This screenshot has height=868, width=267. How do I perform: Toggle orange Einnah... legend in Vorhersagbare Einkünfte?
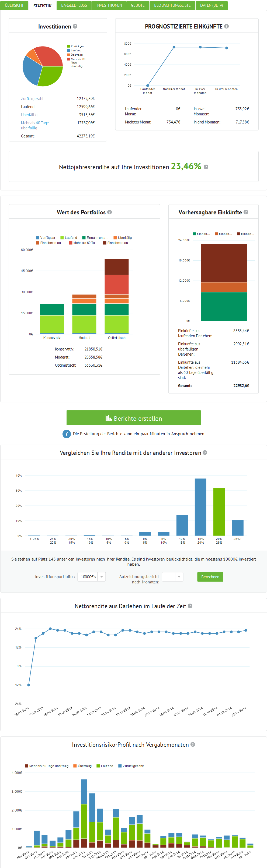tap(223, 234)
